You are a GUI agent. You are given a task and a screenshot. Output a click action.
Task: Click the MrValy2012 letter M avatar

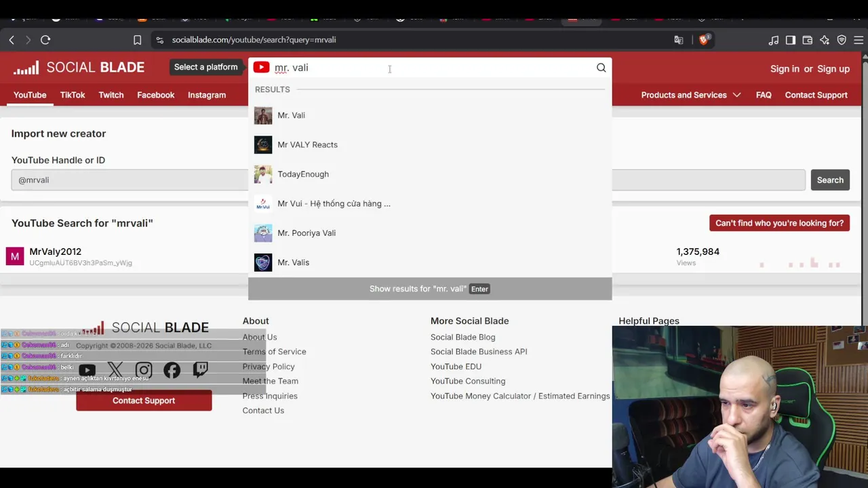pyautogui.click(x=15, y=256)
